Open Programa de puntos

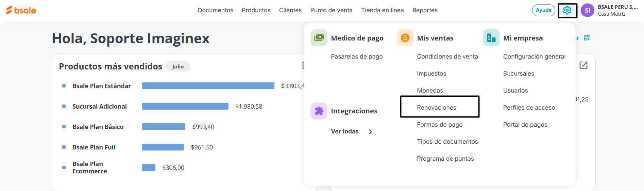tap(445, 159)
